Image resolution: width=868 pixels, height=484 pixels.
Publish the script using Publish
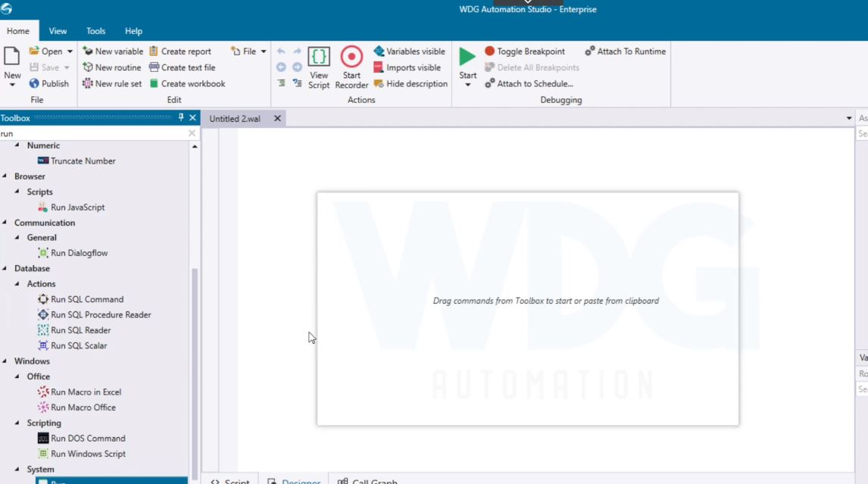coord(49,83)
